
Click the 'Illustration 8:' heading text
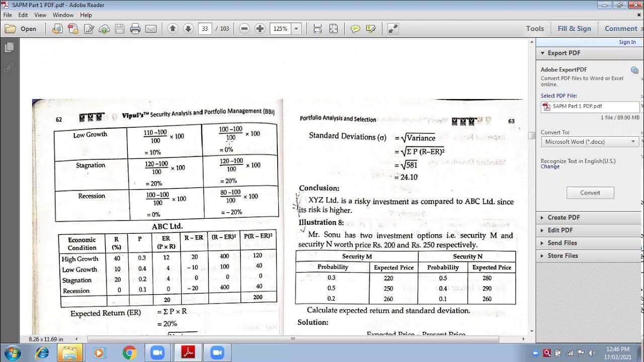click(x=321, y=222)
